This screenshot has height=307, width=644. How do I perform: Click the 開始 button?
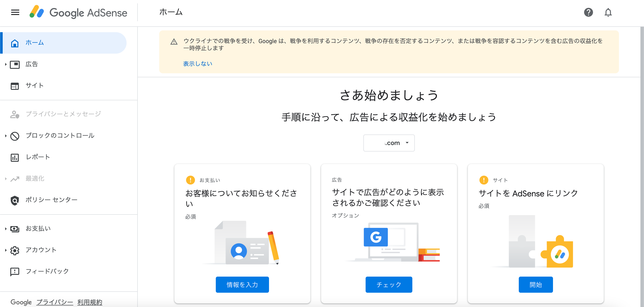536,284
